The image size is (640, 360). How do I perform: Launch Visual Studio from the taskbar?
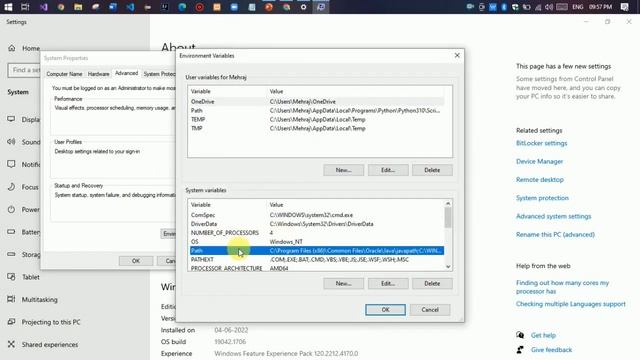[43, 7]
